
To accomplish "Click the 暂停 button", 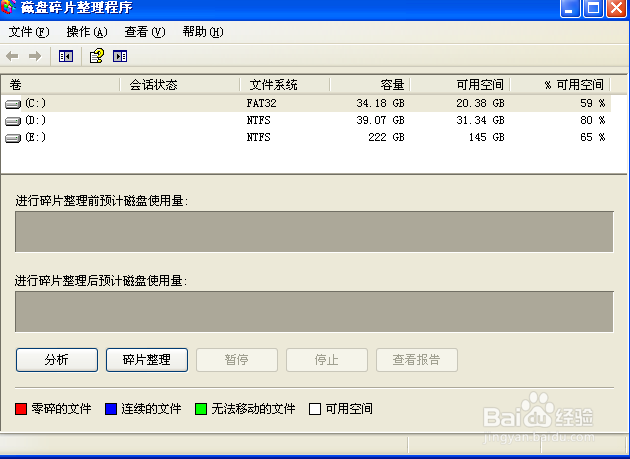I will coord(237,360).
